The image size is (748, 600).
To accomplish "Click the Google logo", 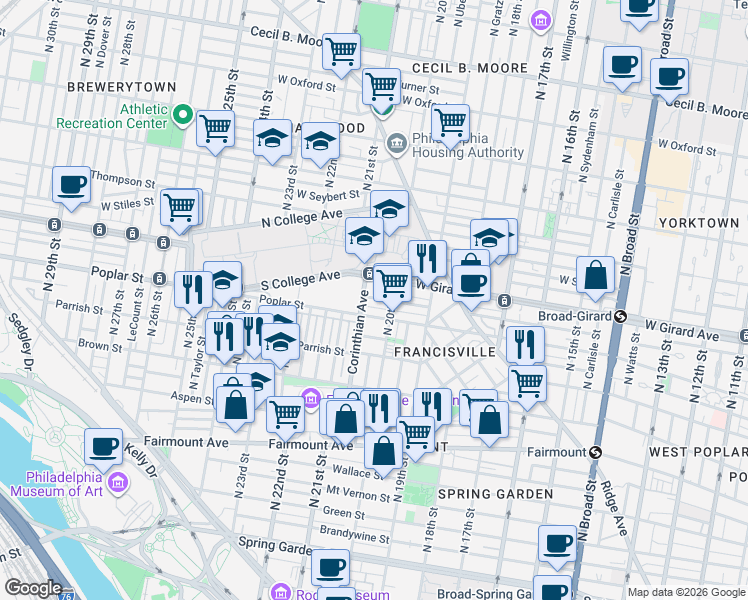I will tap(32, 588).
